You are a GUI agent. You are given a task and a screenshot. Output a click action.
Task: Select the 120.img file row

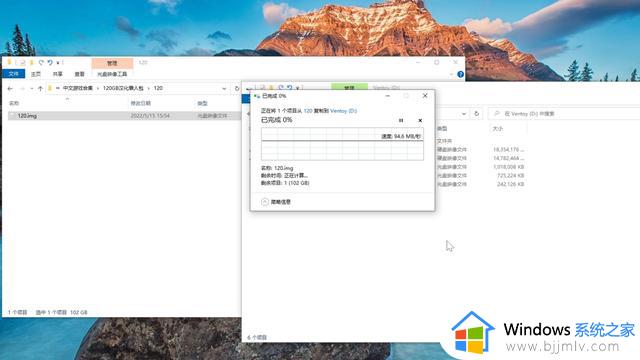[x=124, y=116]
